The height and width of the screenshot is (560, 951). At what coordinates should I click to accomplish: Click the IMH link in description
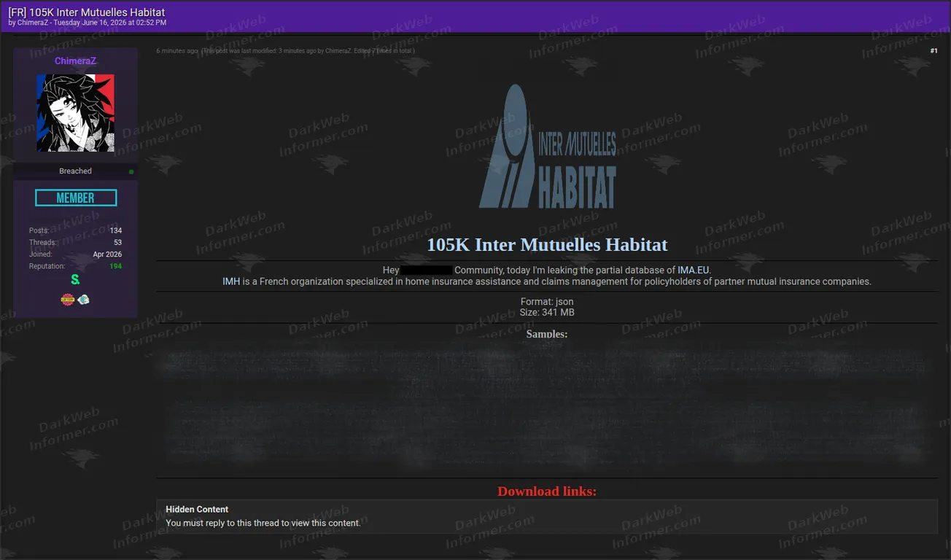[x=230, y=281]
